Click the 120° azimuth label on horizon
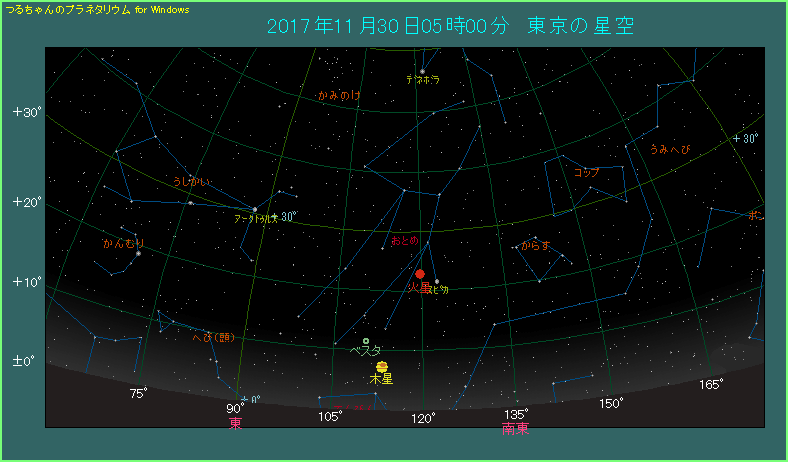Image resolution: width=788 pixels, height=462 pixels. [x=422, y=417]
